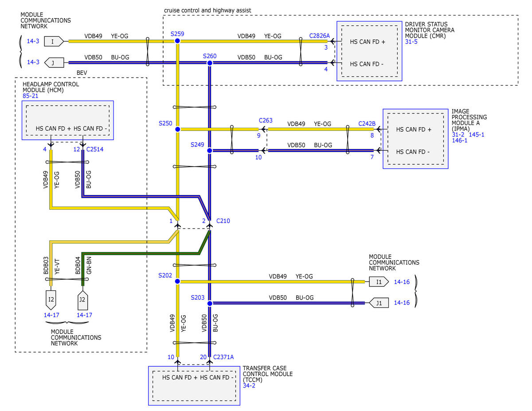
Task: Click the S202 splice node
Action: point(177,281)
